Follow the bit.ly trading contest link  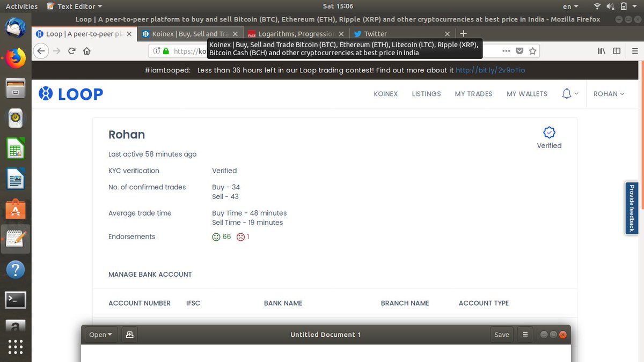tap(490, 70)
